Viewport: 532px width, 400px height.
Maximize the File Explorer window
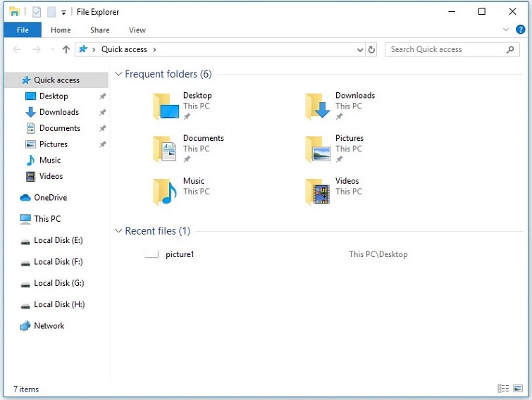point(482,11)
